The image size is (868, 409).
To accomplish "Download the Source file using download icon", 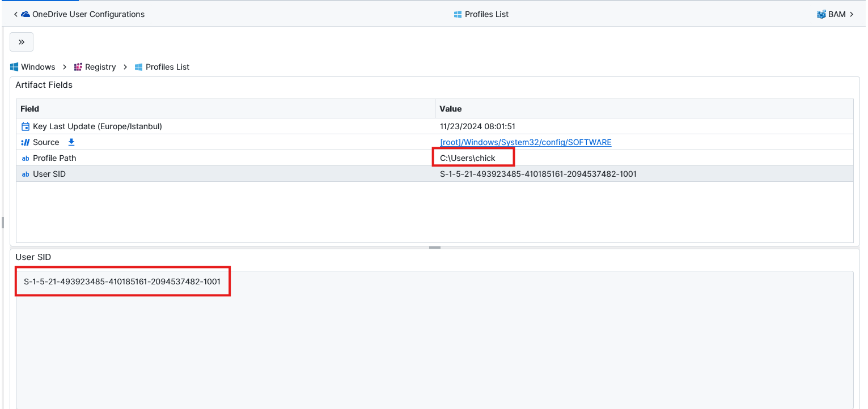I will 71,142.
